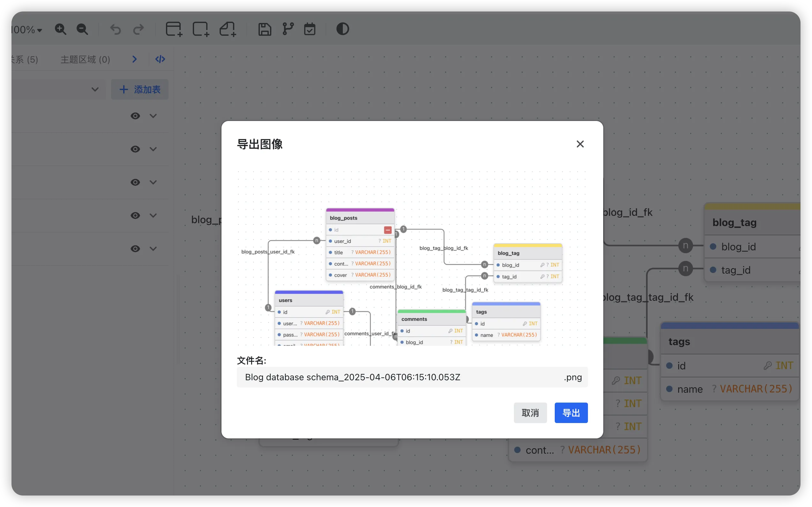The height and width of the screenshot is (507, 812).
Task: Expand the second table row chevron
Action: (x=153, y=149)
